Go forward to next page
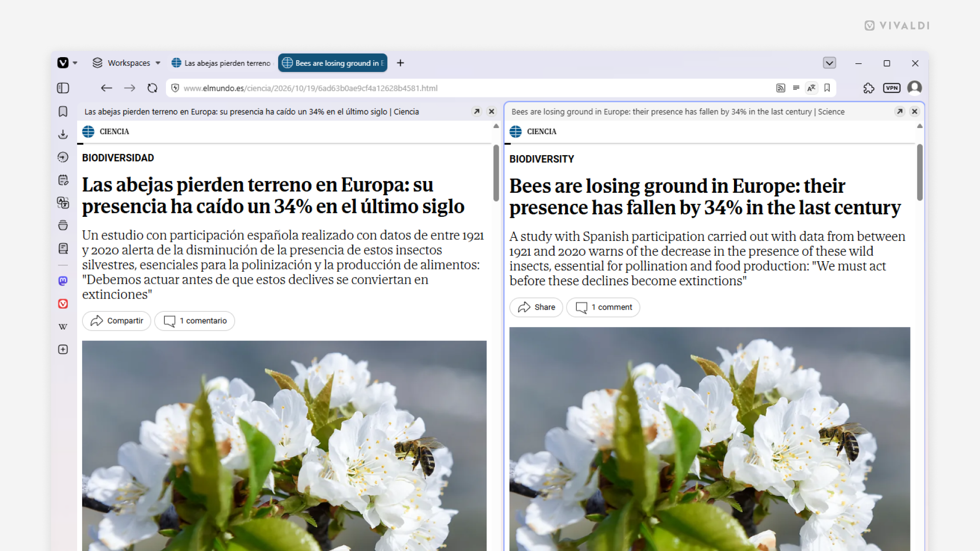Viewport: 980px width, 551px height. click(129, 88)
